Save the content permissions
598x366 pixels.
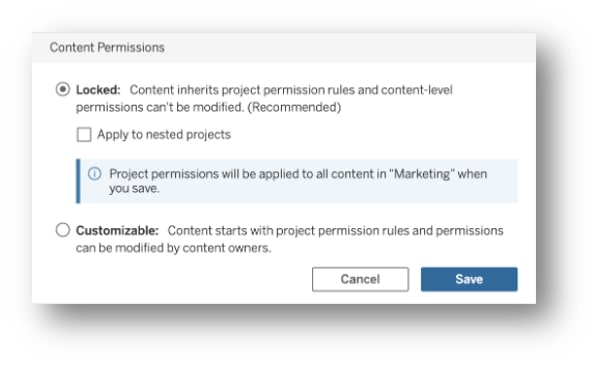point(469,279)
